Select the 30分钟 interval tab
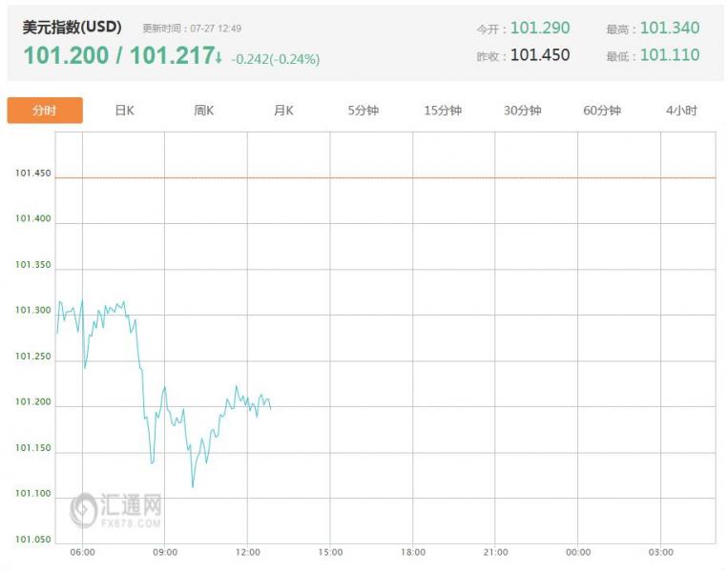Screen dimensions: 728x572 (x=522, y=111)
